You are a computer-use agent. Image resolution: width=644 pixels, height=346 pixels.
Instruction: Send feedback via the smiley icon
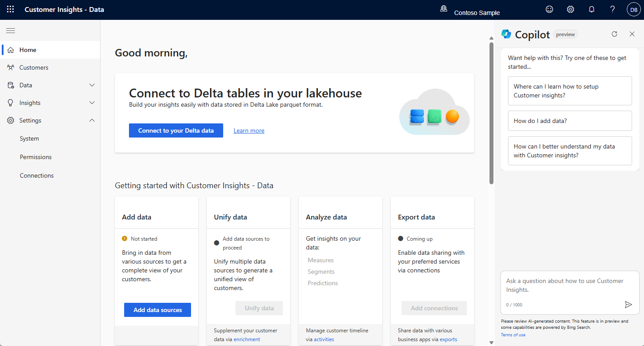(x=549, y=9)
